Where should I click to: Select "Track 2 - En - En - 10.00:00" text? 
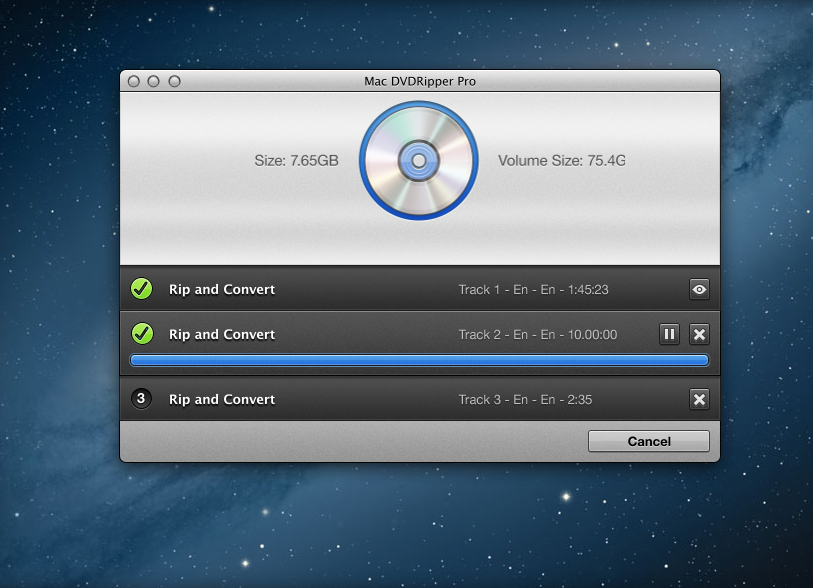tap(538, 335)
